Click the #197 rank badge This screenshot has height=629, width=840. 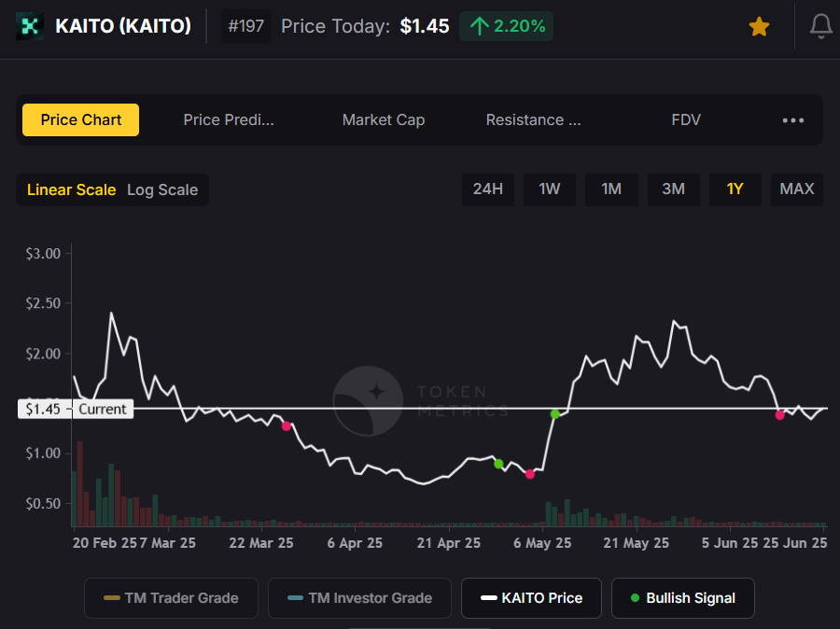(245, 26)
